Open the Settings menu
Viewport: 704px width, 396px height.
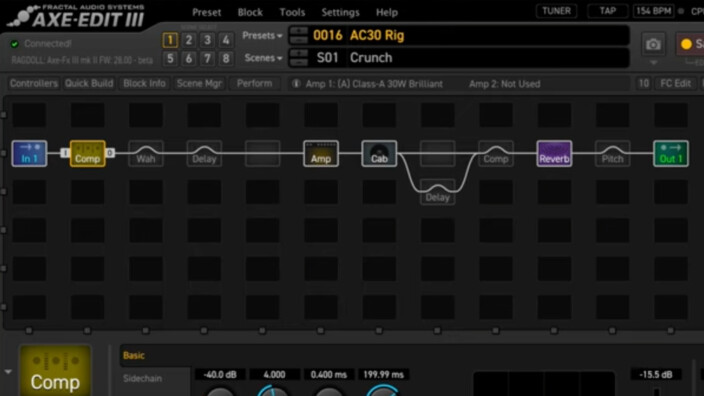coord(340,13)
